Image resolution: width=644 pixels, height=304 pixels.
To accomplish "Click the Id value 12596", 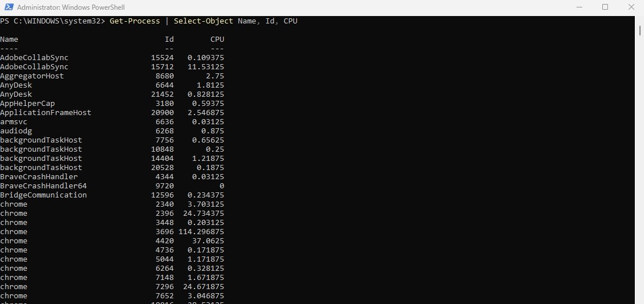I will click(x=162, y=195).
